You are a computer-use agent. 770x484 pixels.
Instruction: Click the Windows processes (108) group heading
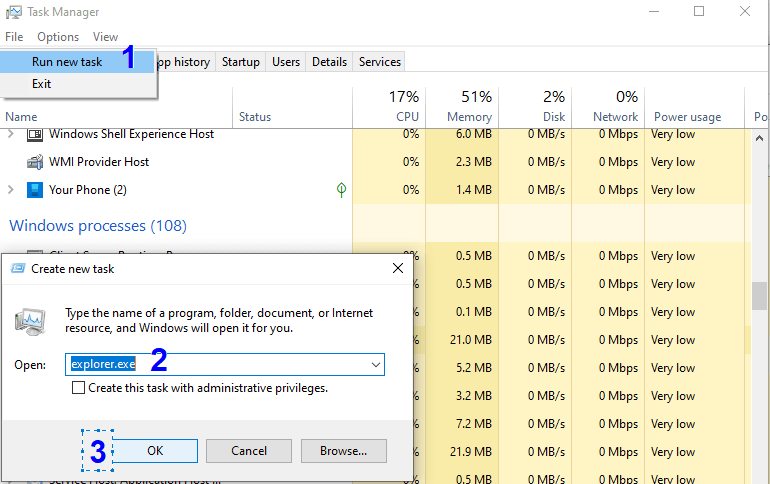click(x=98, y=226)
